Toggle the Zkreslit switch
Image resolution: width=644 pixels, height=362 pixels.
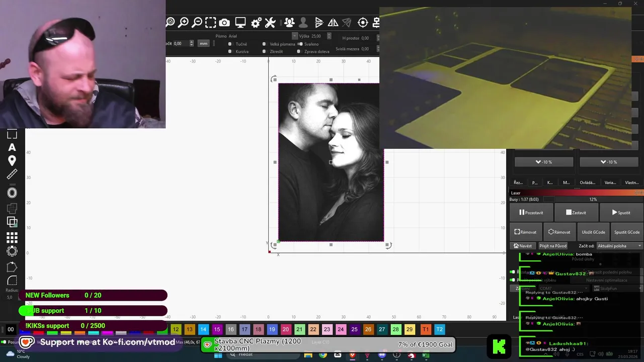264,51
